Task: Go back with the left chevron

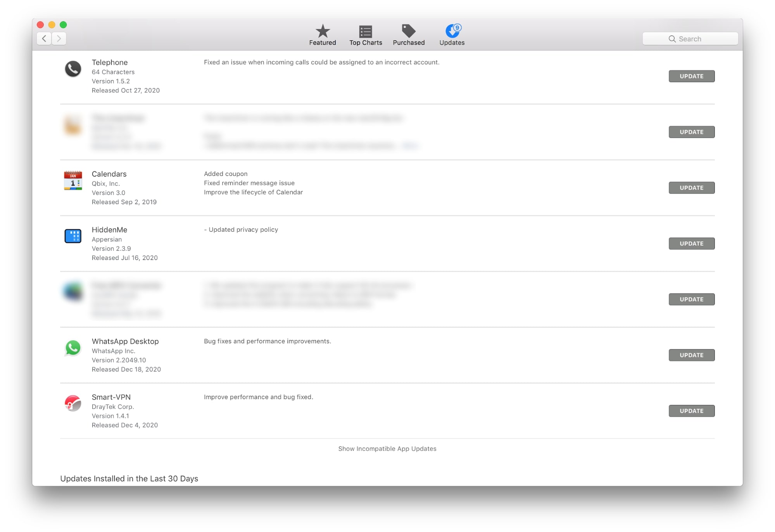Action: pyautogui.click(x=44, y=38)
